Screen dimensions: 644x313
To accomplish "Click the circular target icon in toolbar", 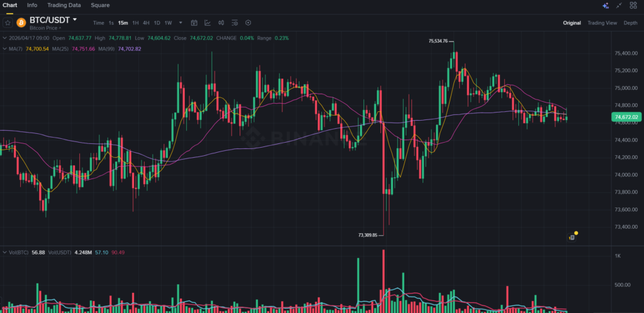I will pyautogui.click(x=248, y=23).
